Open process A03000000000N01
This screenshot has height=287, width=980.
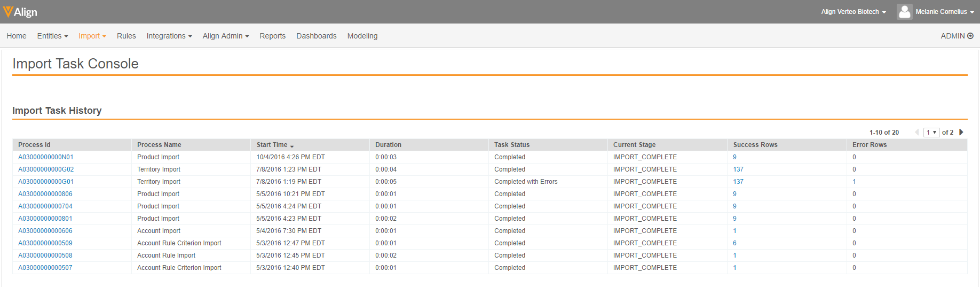click(x=46, y=157)
